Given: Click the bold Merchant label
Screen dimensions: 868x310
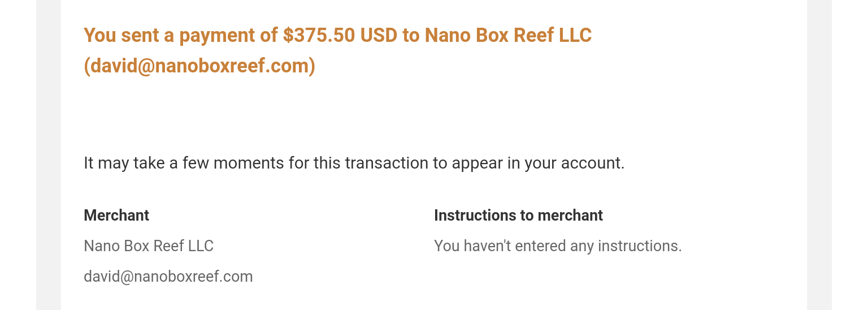Looking at the screenshot, I should (x=116, y=215).
